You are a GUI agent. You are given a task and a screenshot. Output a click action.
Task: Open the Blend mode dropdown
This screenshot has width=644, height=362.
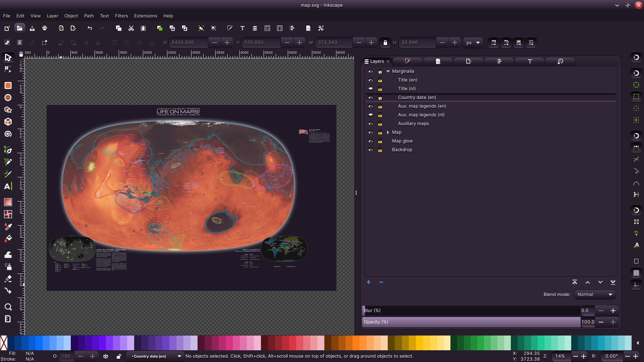[595, 294]
